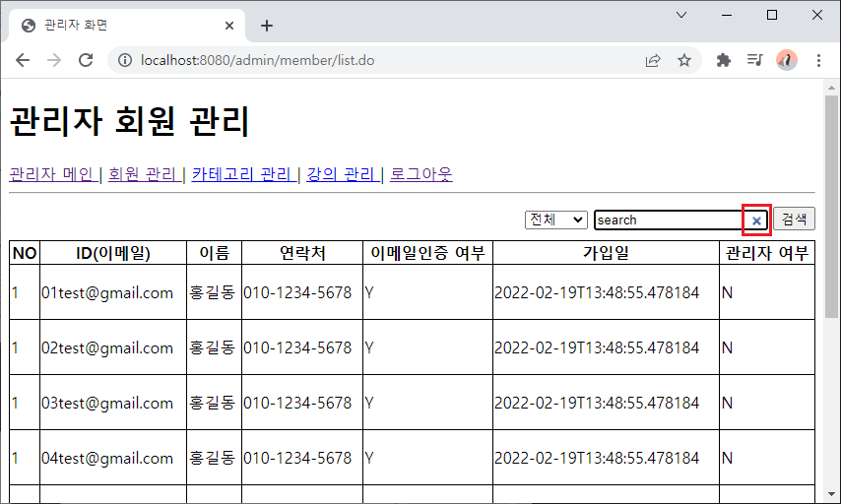Open the media control playlist icon
Screen dimensions: 841x504
coord(755,60)
